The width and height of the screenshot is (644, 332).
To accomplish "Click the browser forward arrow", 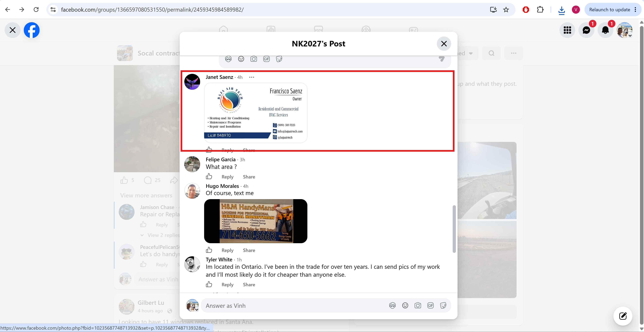I will (x=22, y=9).
